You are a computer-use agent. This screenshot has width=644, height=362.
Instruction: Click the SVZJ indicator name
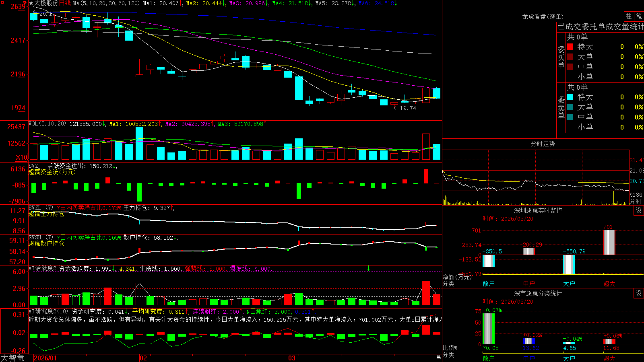(35, 166)
